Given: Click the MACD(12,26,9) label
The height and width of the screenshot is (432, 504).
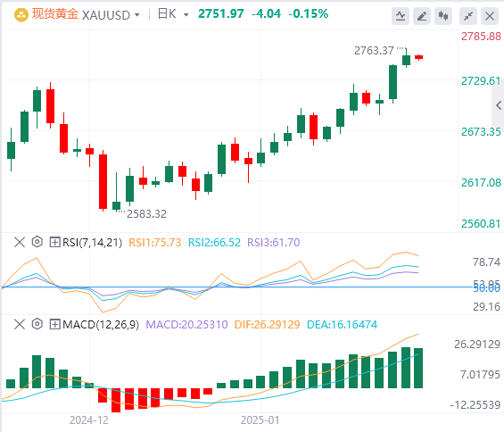Looking at the screenshot, I should coord(101,325).
